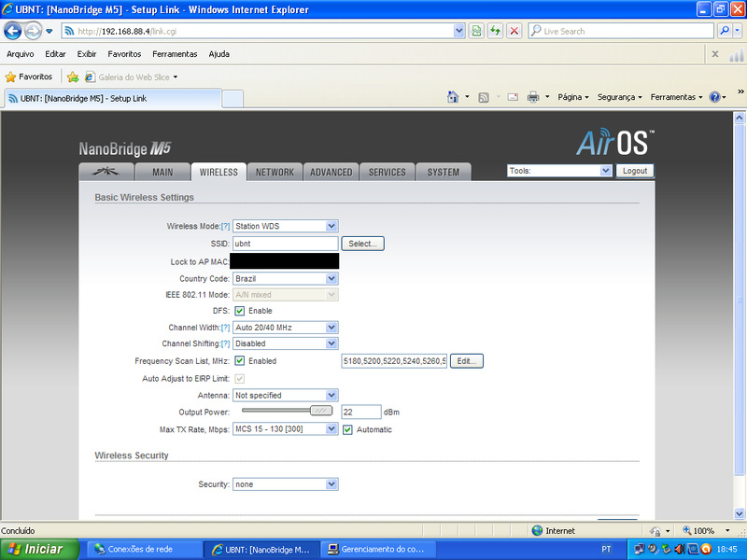
Task: Switch to the MAIN tab
Action: point(162,173)
